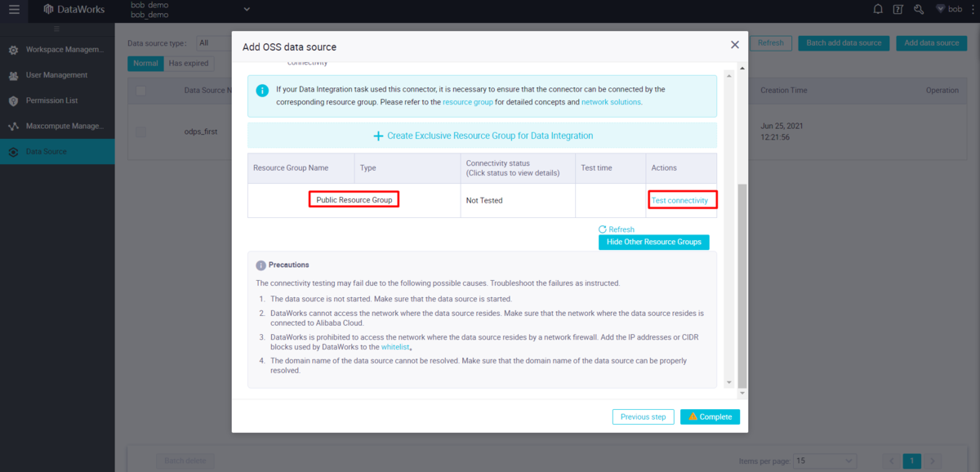Switch to the Normal tab

click(145, 63)
